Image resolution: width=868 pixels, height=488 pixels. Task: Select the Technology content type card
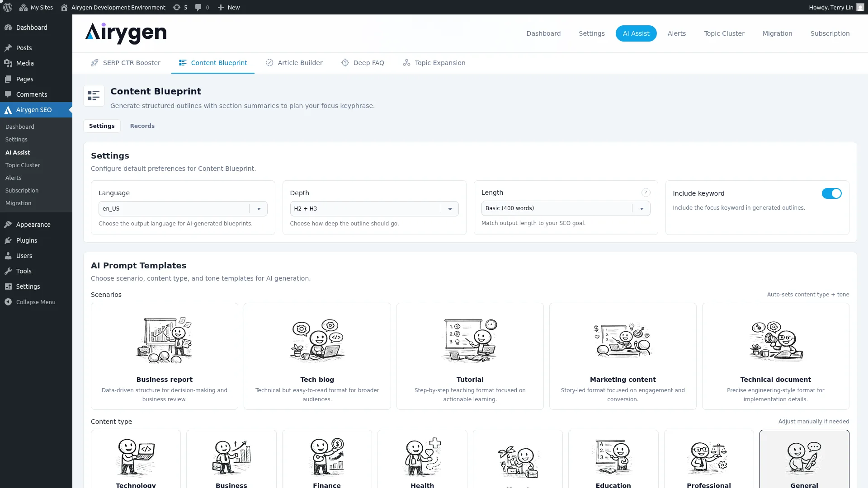pyautogui.click(x=136, y=459)
